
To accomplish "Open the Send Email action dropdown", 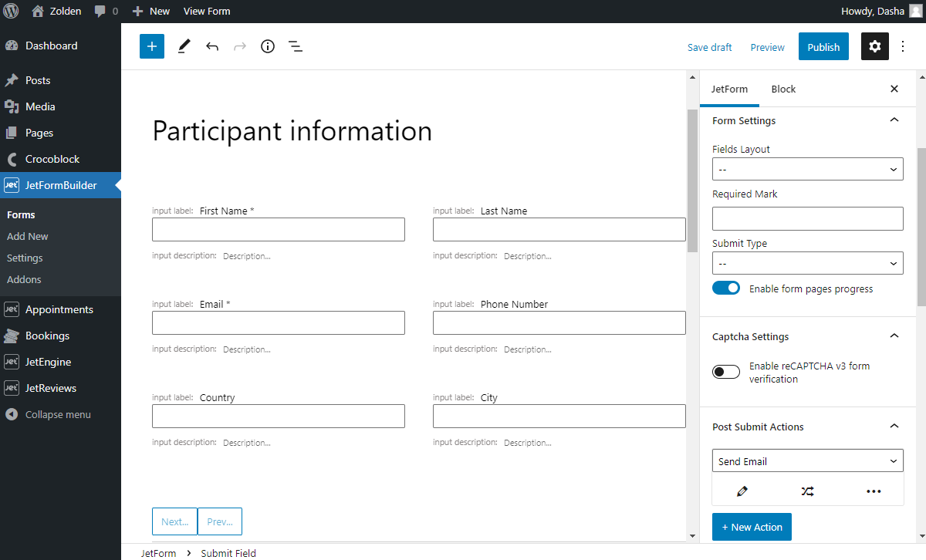I will (807, 461).
